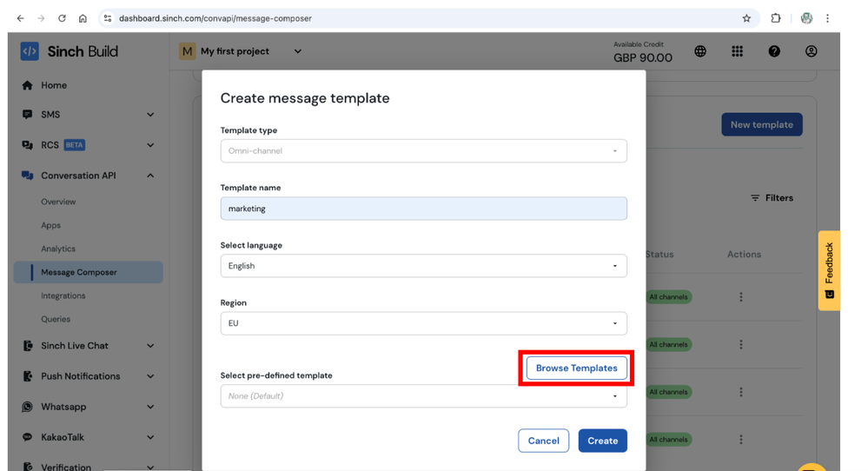Click the Sinch Build logo

(x=70, y=51)
